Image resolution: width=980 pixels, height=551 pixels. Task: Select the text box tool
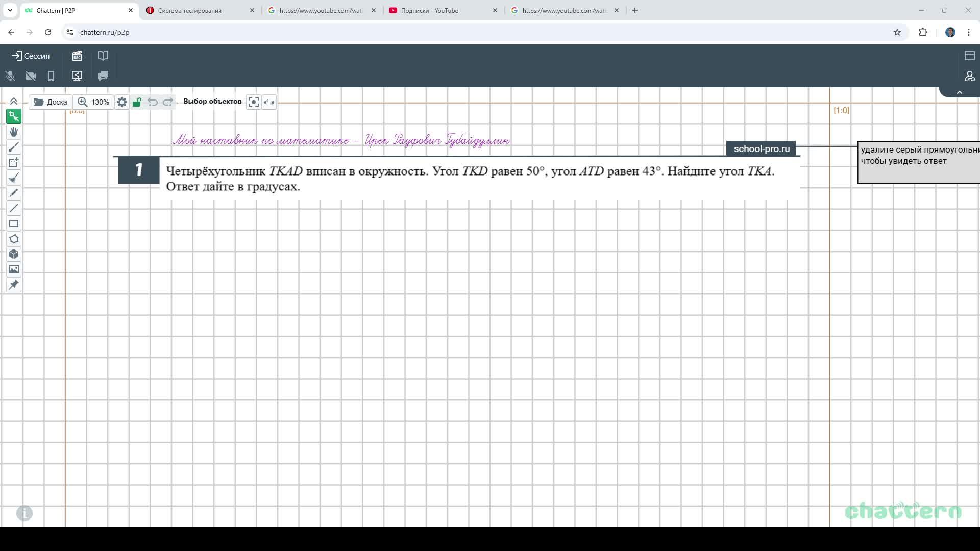point(14,163)
